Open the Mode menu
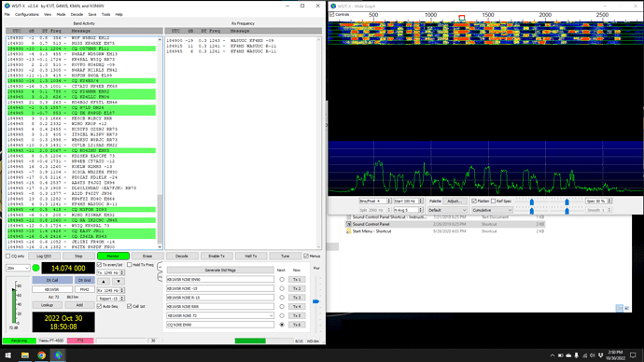The image size is (644, 362). pos(62,14)
